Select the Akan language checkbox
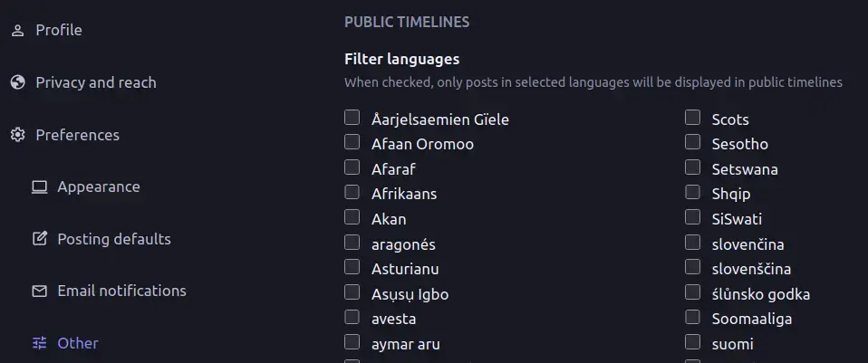Image resolution: width=868 pixels, height=363 pixels. tap(352, 217)
